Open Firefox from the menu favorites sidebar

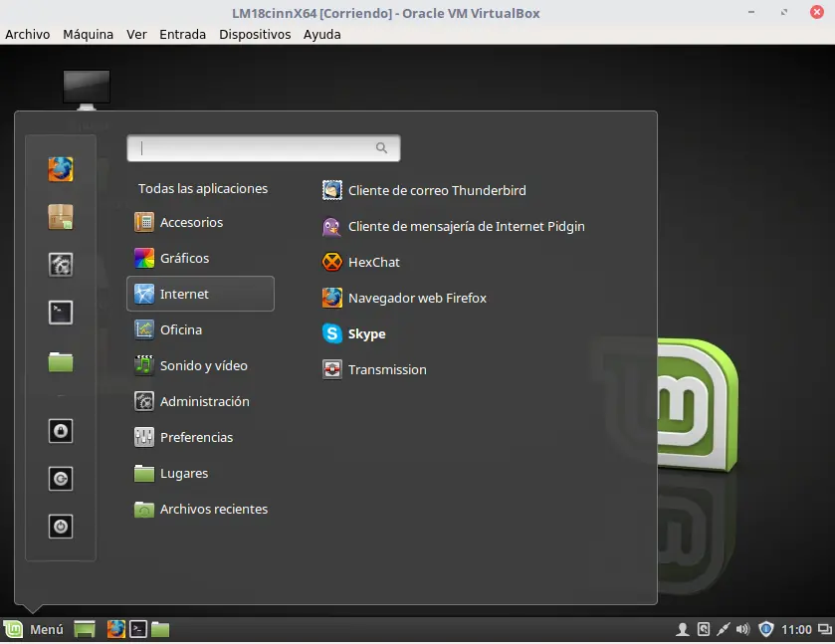[61, 169]
